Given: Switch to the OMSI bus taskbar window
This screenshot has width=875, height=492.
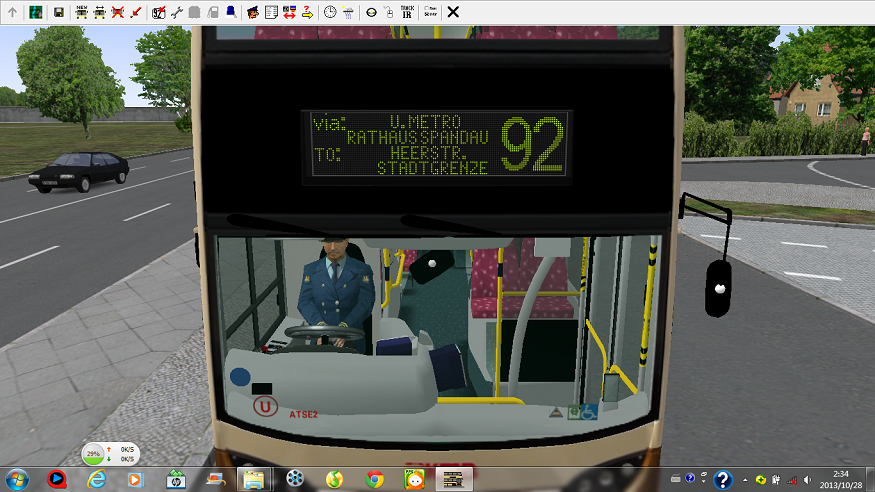Looking at the screenshot, I should [453, 479].
